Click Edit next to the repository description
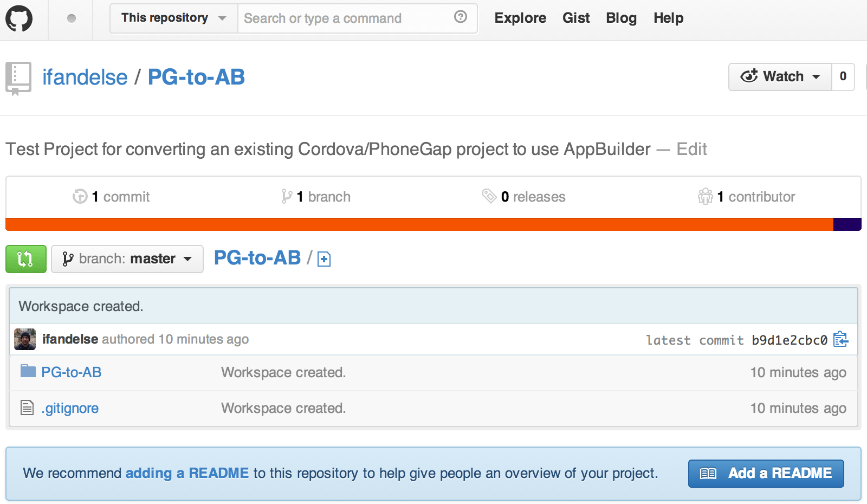This screenshot has height=504, width=867. pos(691,149)
